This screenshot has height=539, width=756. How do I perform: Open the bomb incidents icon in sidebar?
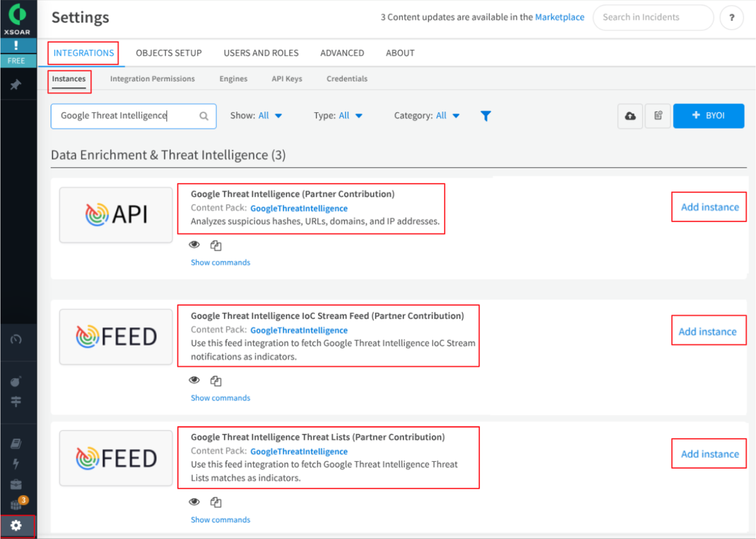point(16,381)
